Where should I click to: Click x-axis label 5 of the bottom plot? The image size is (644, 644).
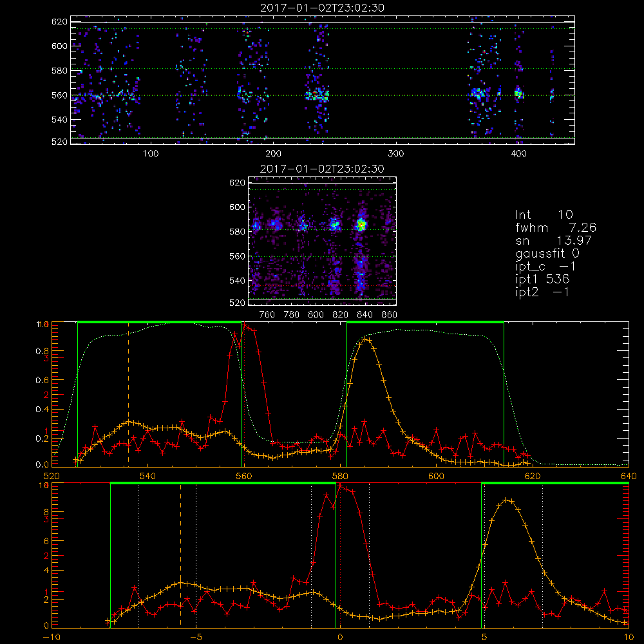pos(484,638)
